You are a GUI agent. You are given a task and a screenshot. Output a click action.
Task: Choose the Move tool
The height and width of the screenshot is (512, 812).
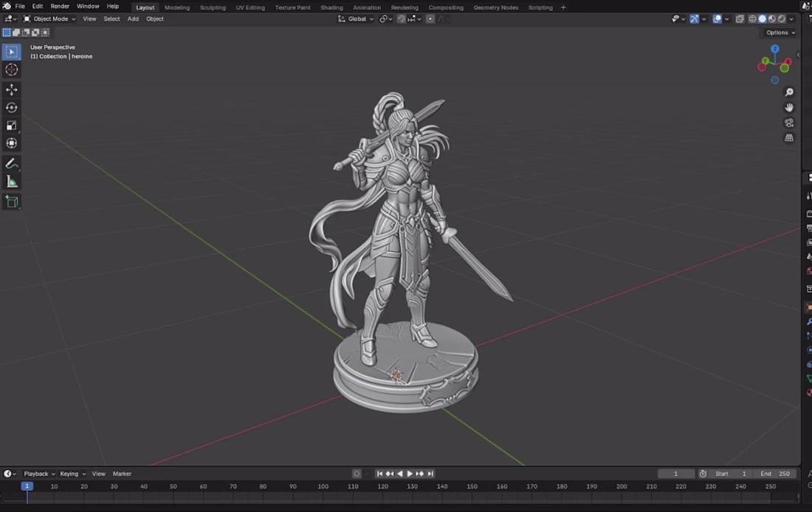pos(11,89)
